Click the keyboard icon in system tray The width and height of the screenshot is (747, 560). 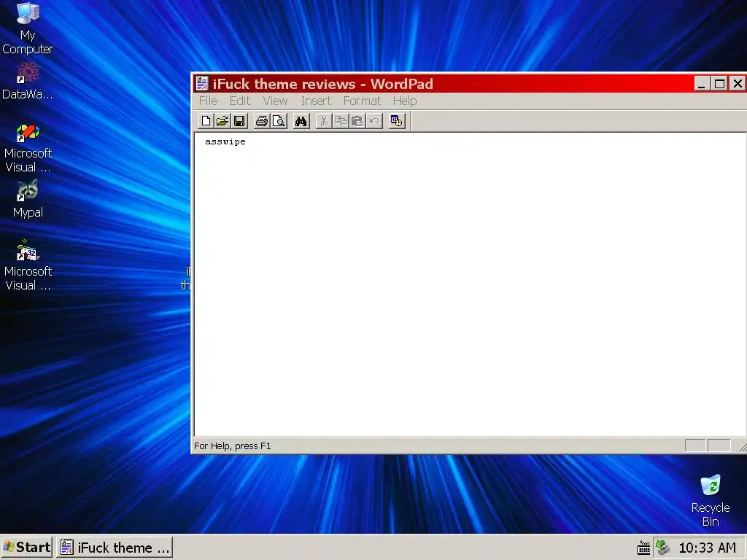(643, 548)
